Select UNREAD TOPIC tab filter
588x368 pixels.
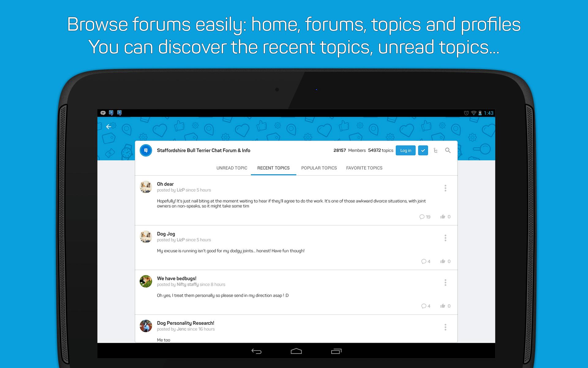(232, 167)
